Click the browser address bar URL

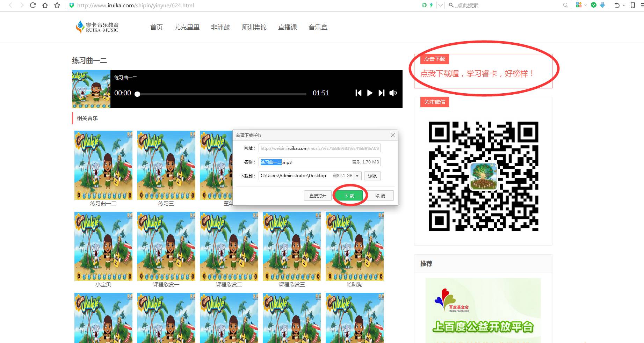click(136, 5)
